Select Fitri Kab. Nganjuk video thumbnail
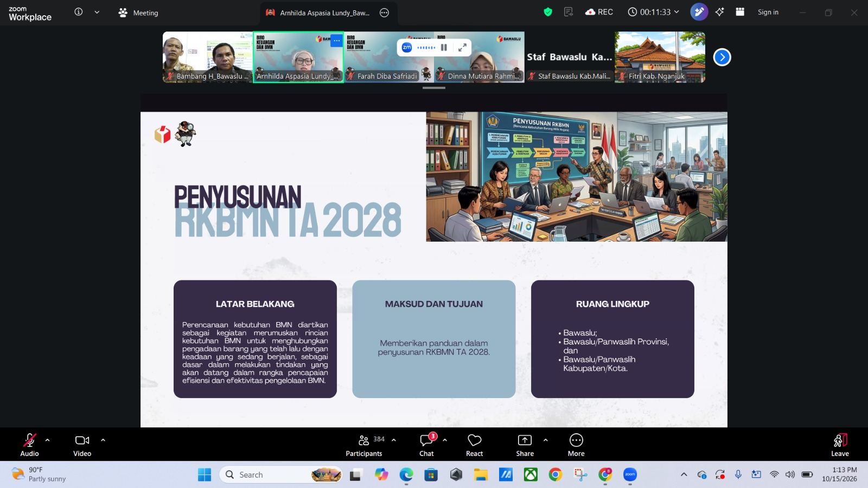 [x=660, y=57]
